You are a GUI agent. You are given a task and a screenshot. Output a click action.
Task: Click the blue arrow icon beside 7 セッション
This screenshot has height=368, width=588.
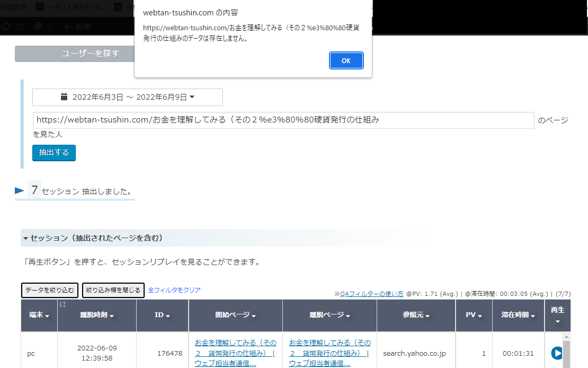19,190
